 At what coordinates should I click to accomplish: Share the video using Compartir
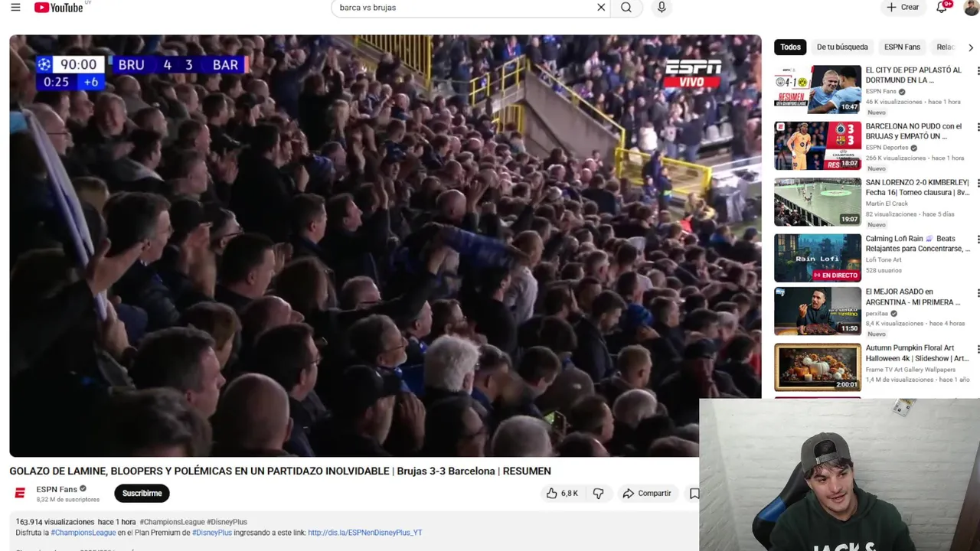click(647, 494)
